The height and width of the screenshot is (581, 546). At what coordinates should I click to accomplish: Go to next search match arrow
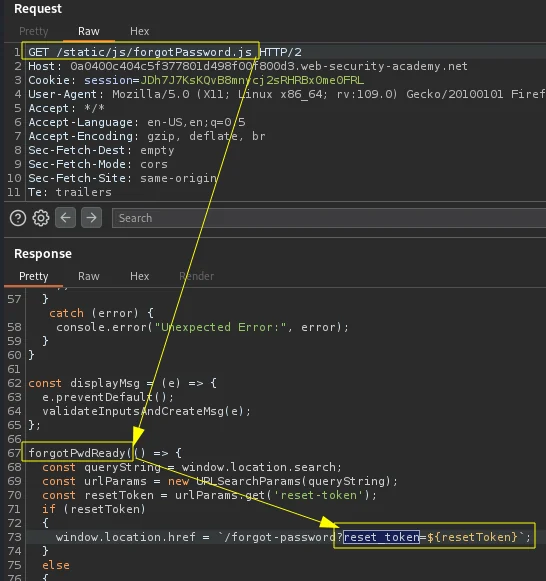(91, 218)
